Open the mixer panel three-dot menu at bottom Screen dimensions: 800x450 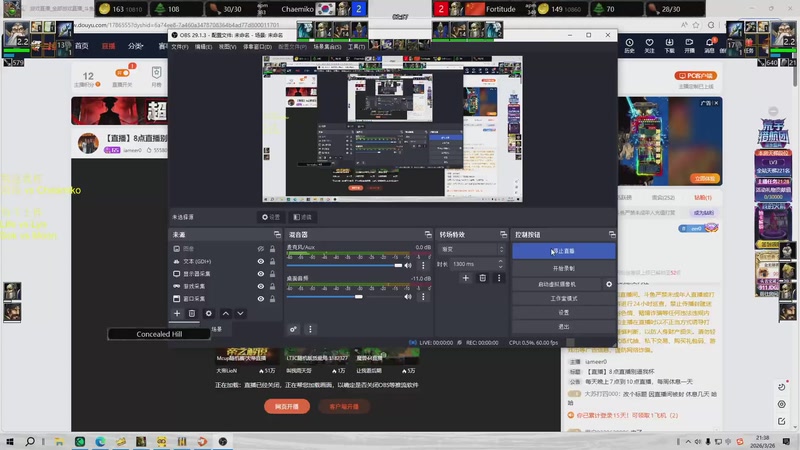pos(310,329)
